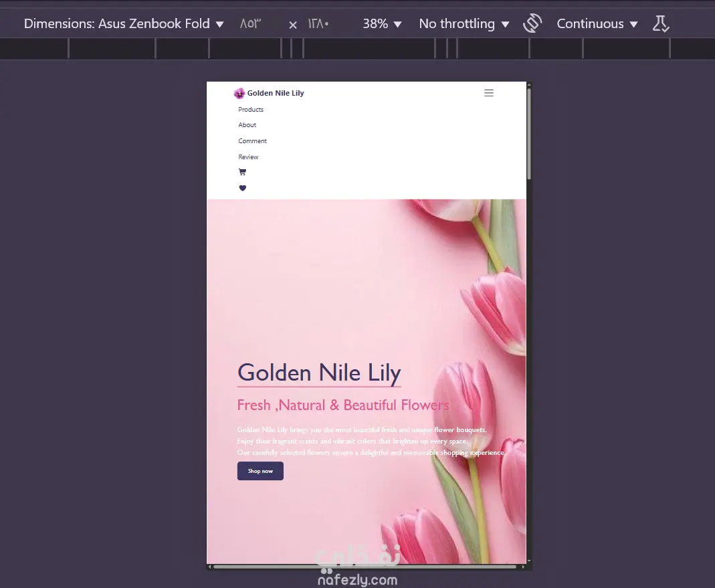Click the scroll-down arrow of the page scrollbar
715x588 pixels.
coord(529,561)
